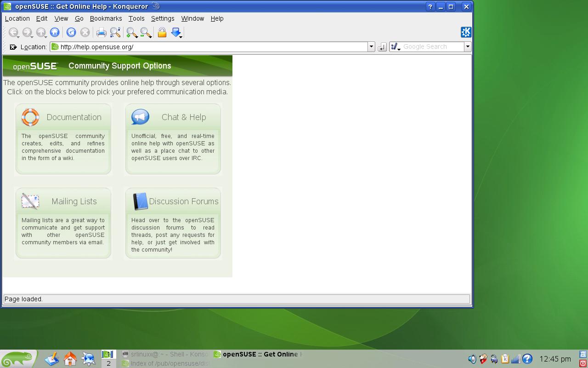Go back with the Back arrow button

click(x=13, y=32)
